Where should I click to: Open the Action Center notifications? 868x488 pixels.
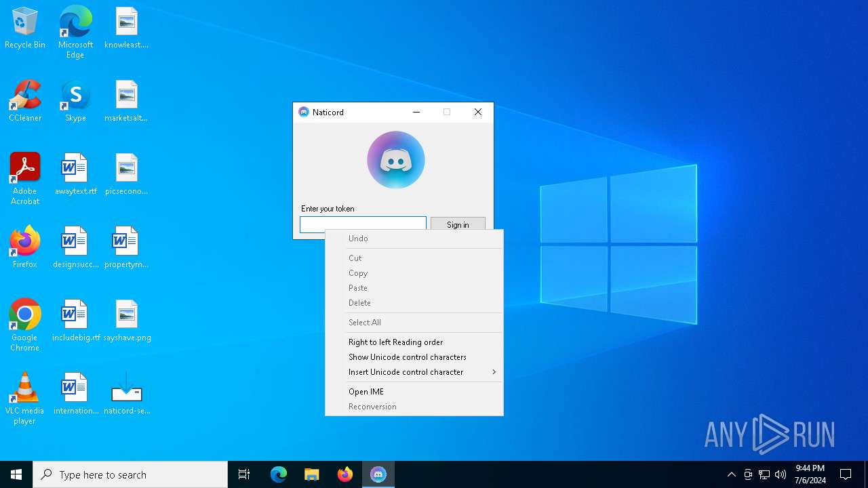pos(846,474)
